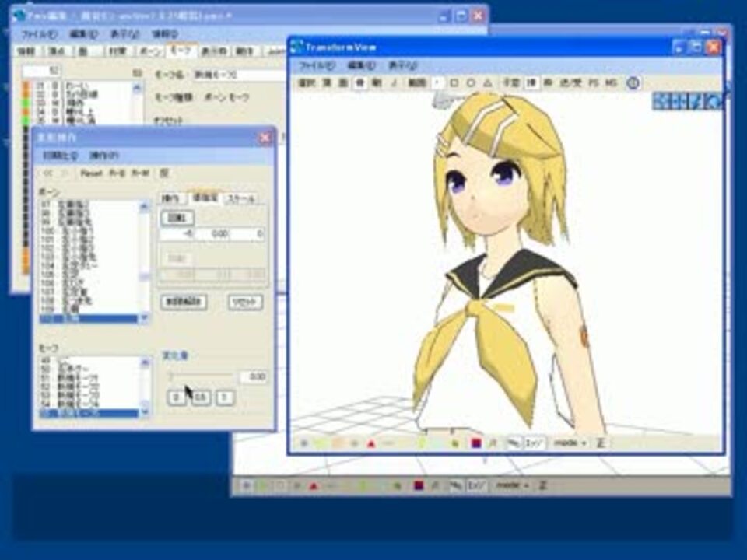The height and width of the screenshot is (560, 747).
Task: Click the up arrow of bone list scrollbar
Action: pyautogui.click(x=144, y=206)
